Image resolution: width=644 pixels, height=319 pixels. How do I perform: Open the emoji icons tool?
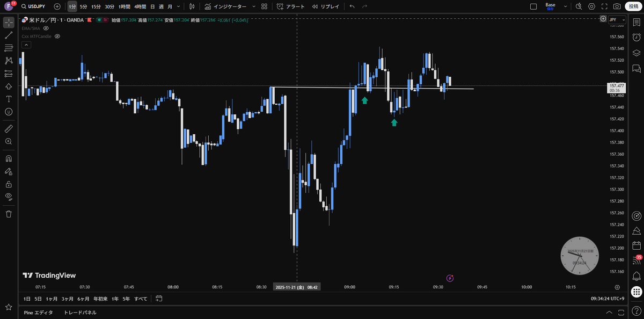click(9, 112)
